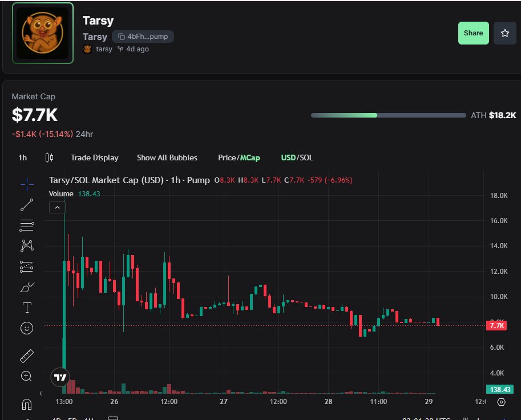Click the 13:00 time axis label
Screen dimensions: 521x420
(64, 402)
